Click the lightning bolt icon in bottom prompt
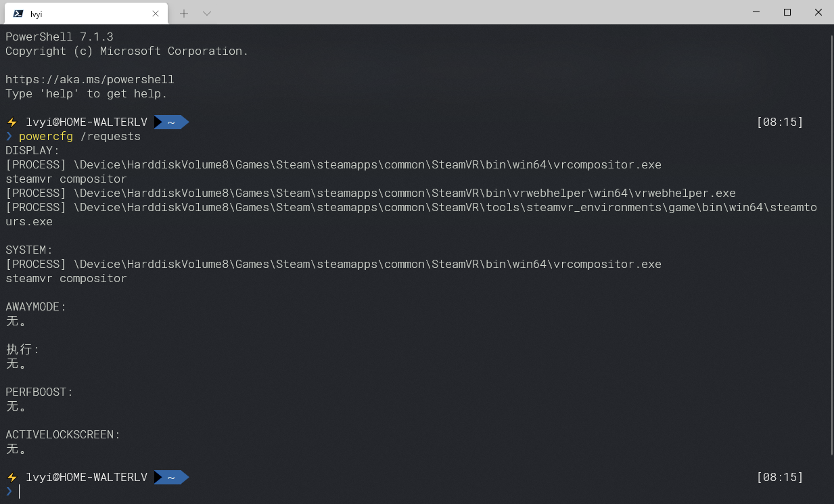 tap(11, 478)
